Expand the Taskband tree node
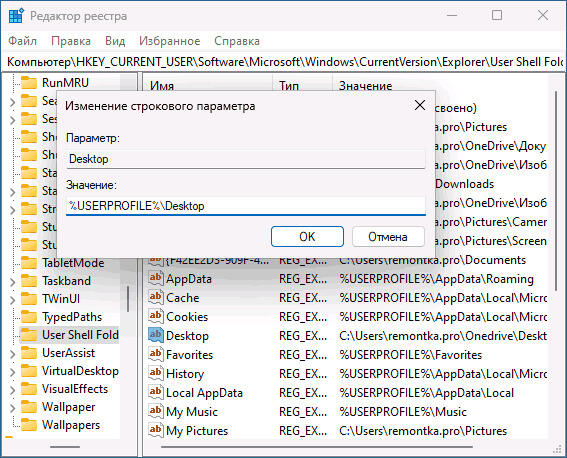 coord(12,282)
